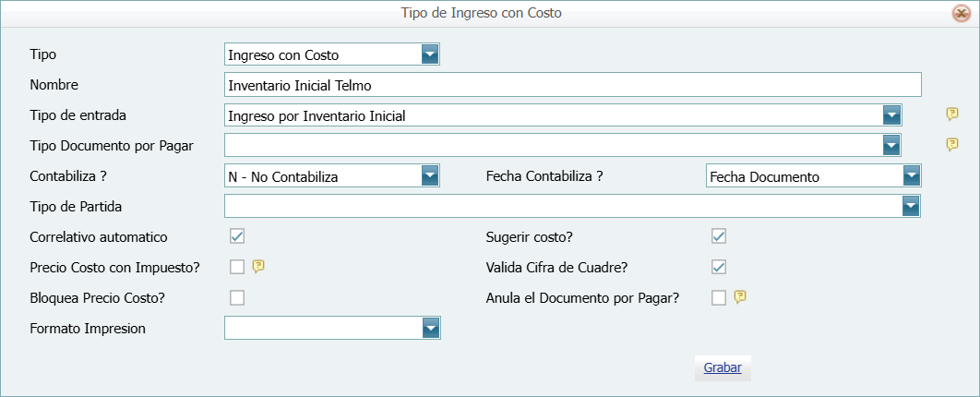Viewport: 980px width, 397px height.
Task: Enable Precio Costo con Impuesto checkbox
Action: click(237, 267)
